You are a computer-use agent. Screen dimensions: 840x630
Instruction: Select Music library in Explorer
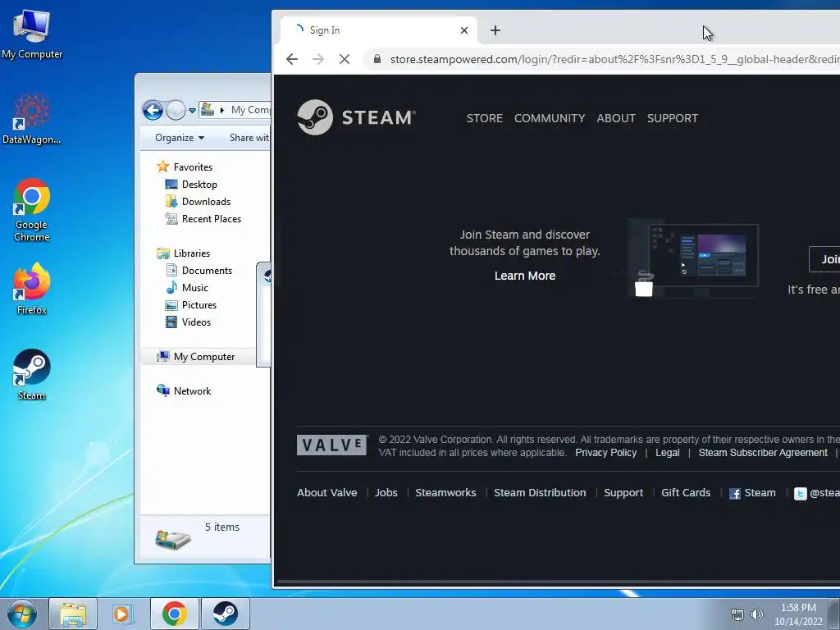point(186,288)
